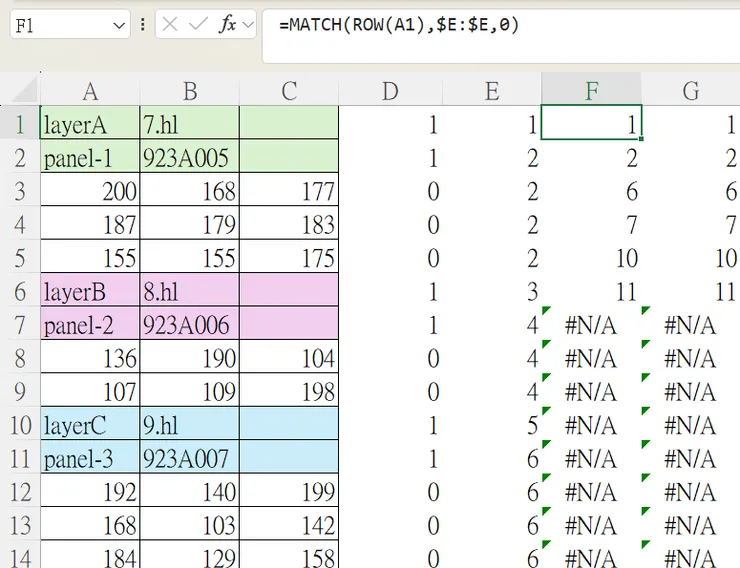Viewport: 740px width, 568px height.
Task: Expand the Name Box dropdown arrow
Action: click(x=120, y=25)
